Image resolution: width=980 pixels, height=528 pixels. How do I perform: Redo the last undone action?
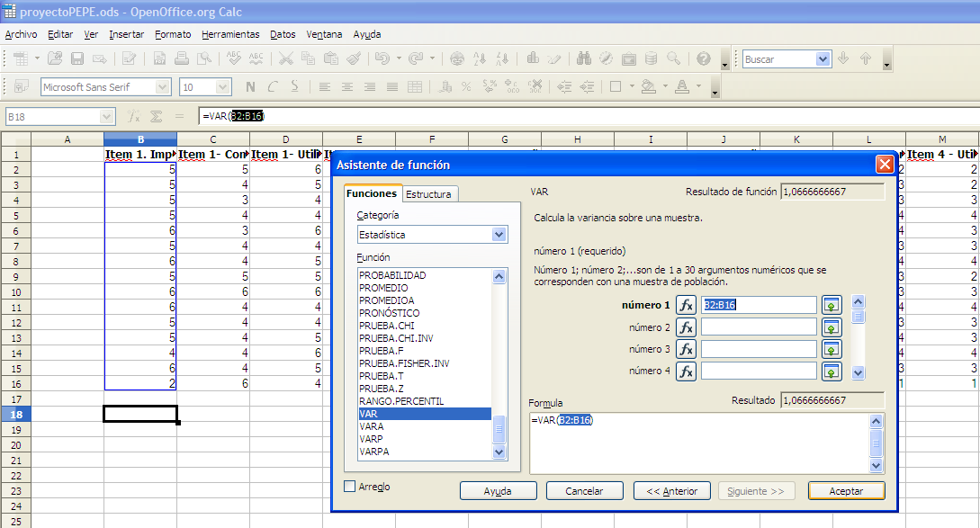click(416, 58)
